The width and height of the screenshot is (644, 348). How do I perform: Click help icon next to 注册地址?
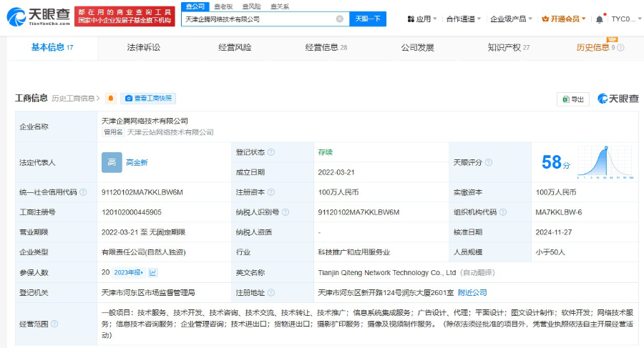click(x=271, y=292)
